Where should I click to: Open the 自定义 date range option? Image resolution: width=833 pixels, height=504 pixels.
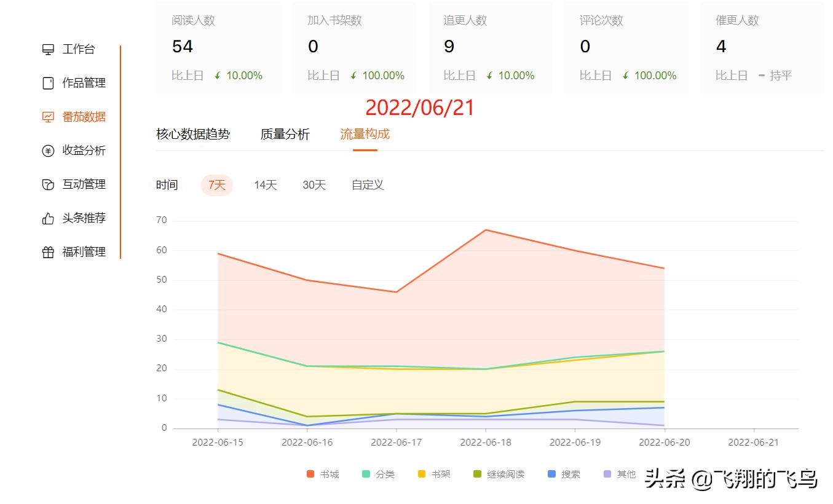click(x=367, y=184)
